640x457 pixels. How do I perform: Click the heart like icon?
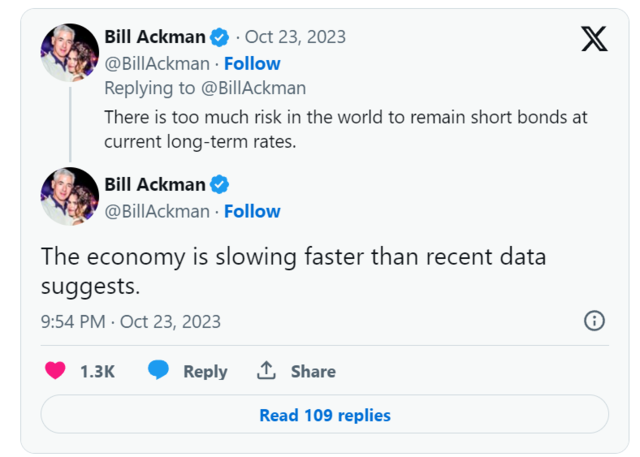pyautogui.click(x=56, y=371)
